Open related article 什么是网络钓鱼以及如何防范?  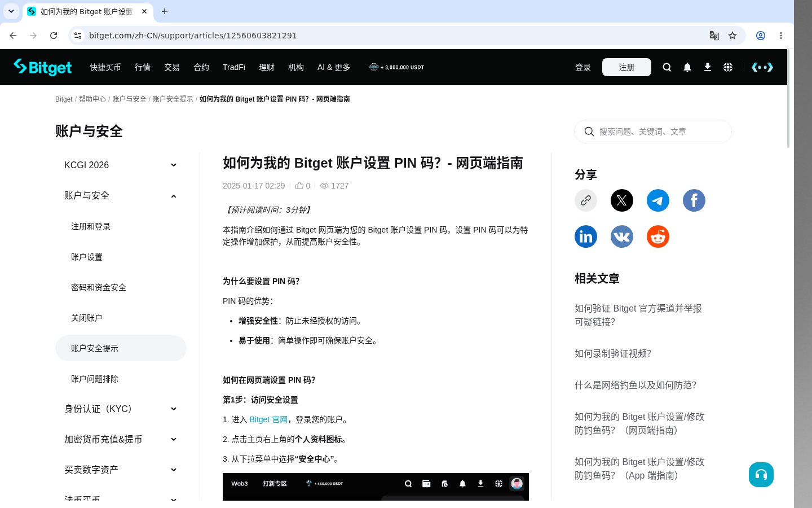click(636, 385)
